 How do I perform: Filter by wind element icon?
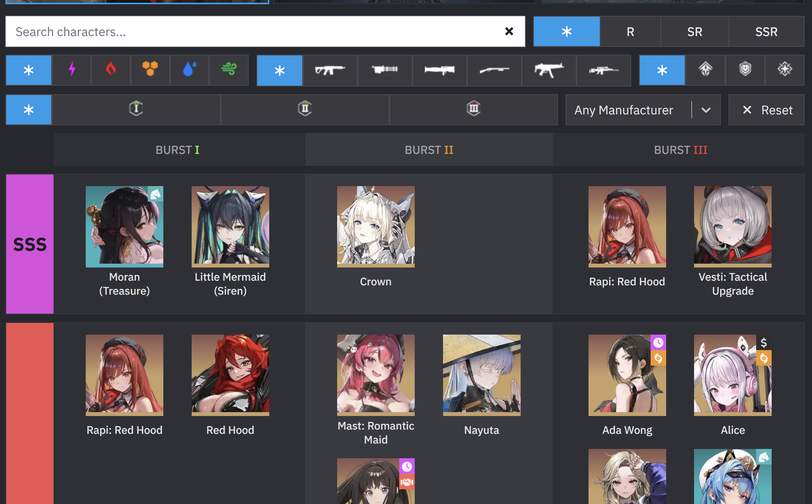pyautogui.click(x=229, y=70)
